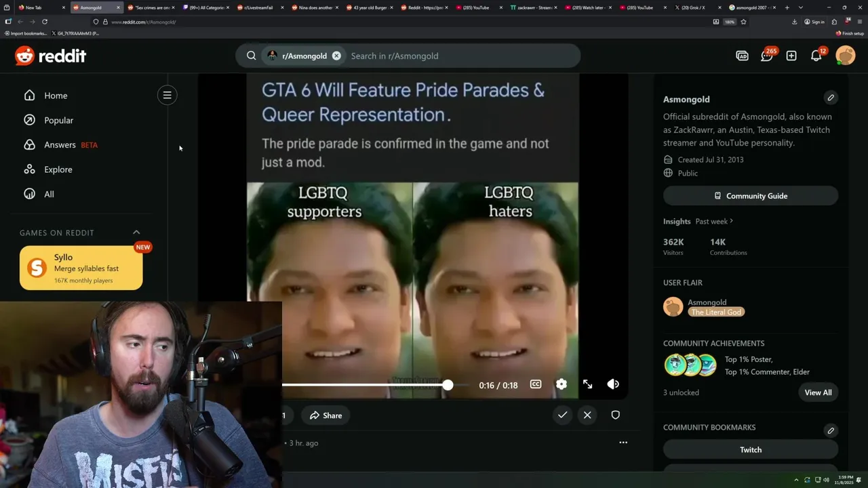This screenshot has width=868, height=488.
Task: Switch to the New Tab browser tab
Action: [39, 7]
